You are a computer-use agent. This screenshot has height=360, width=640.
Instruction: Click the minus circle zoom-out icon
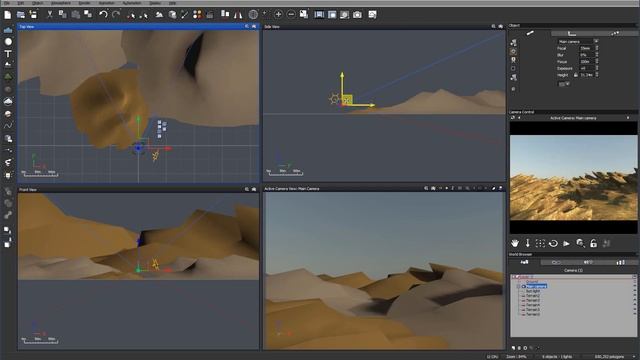tap(291, 15)
